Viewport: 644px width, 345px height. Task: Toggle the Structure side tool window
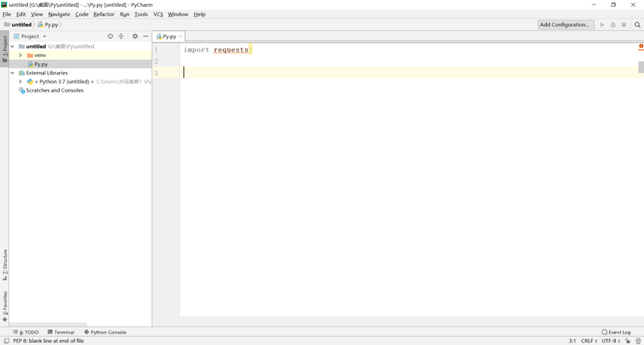point(5,265)
